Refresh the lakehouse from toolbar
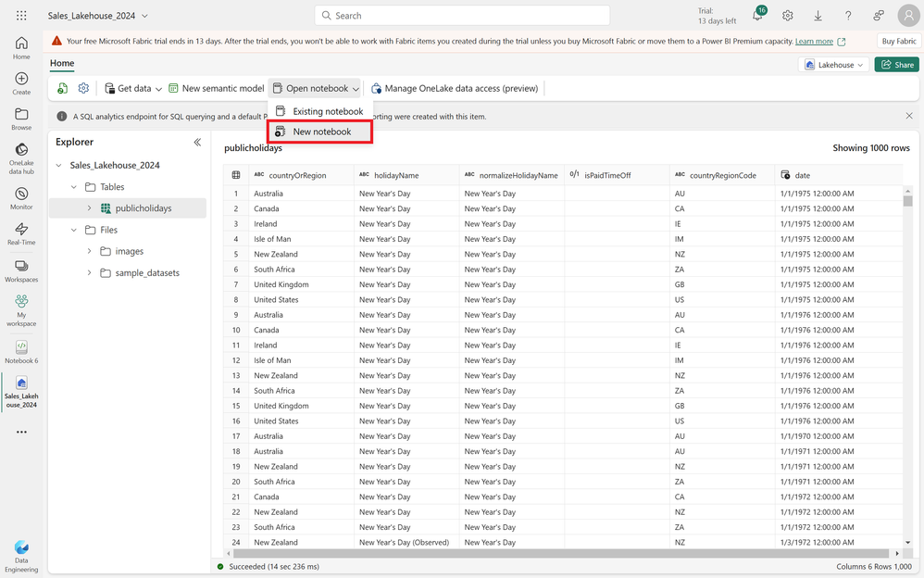 [62, 89]
